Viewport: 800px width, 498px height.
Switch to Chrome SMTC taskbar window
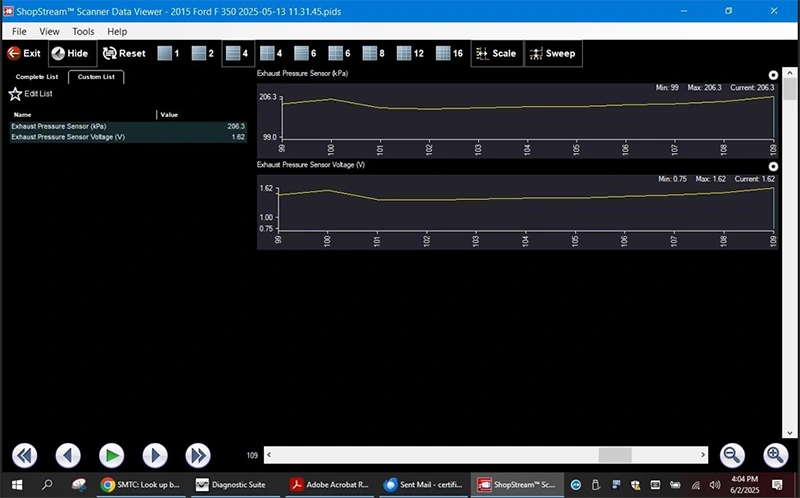coord(141,485)
